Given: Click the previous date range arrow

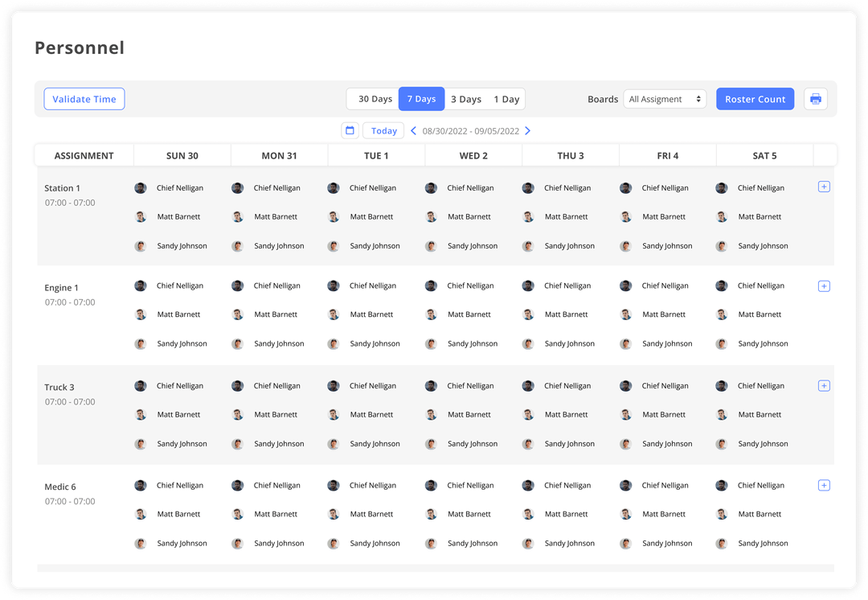Looking at the screenshot, I should tap(413, 130).
